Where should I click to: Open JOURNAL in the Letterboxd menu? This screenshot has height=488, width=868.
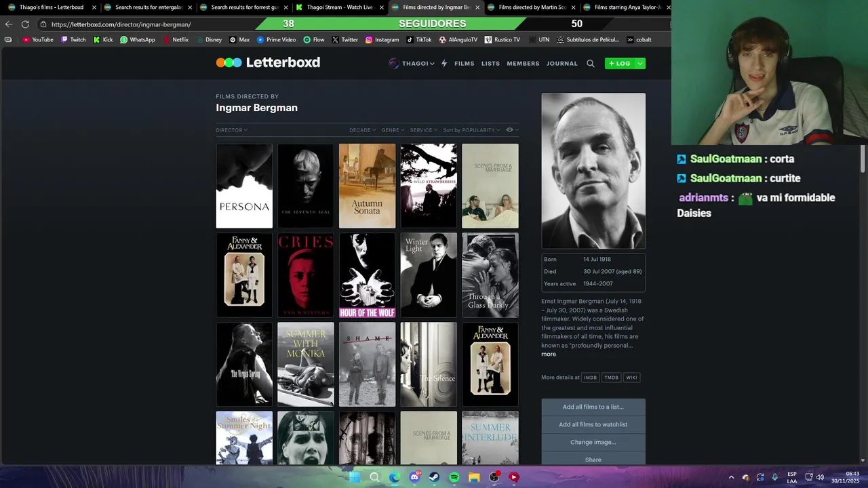tap(562, 64)
